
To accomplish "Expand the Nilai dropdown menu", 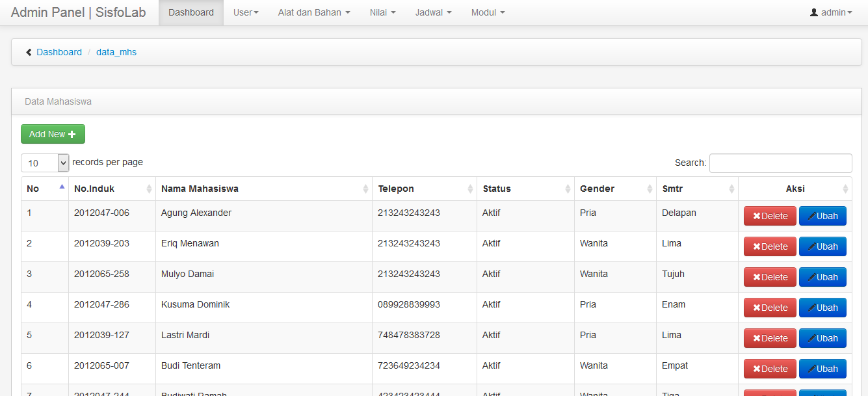I will [x=382, y=13].
